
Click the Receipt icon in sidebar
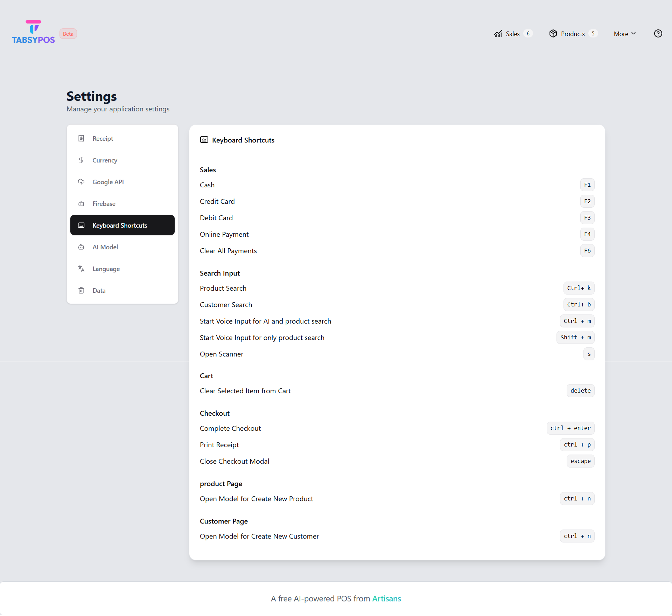(81, 138)
